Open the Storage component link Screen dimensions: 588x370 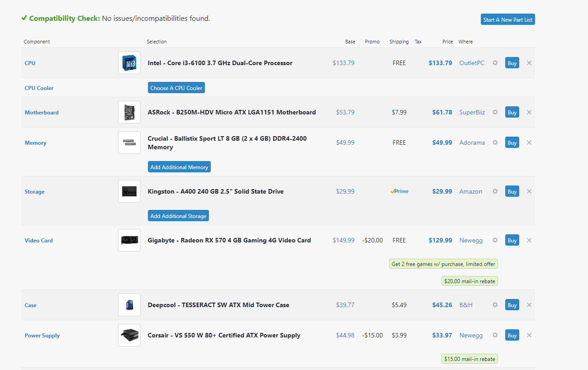(x=34, y=192)
